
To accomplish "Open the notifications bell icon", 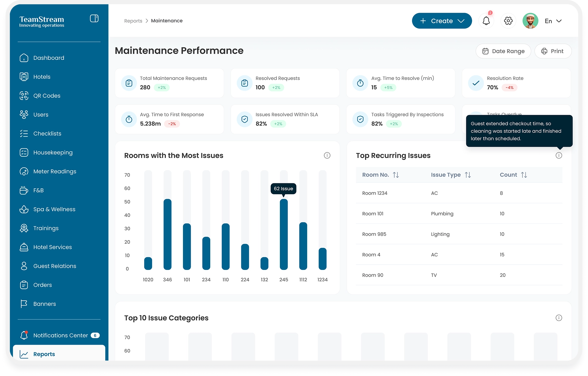I will tap(486, 21).
